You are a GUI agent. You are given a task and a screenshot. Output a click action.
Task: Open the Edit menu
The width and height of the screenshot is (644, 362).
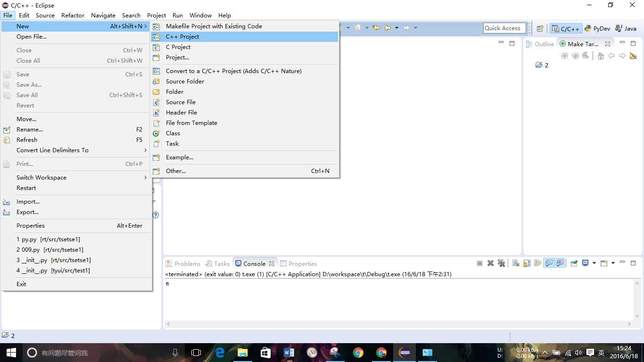(x=24, y=15)
